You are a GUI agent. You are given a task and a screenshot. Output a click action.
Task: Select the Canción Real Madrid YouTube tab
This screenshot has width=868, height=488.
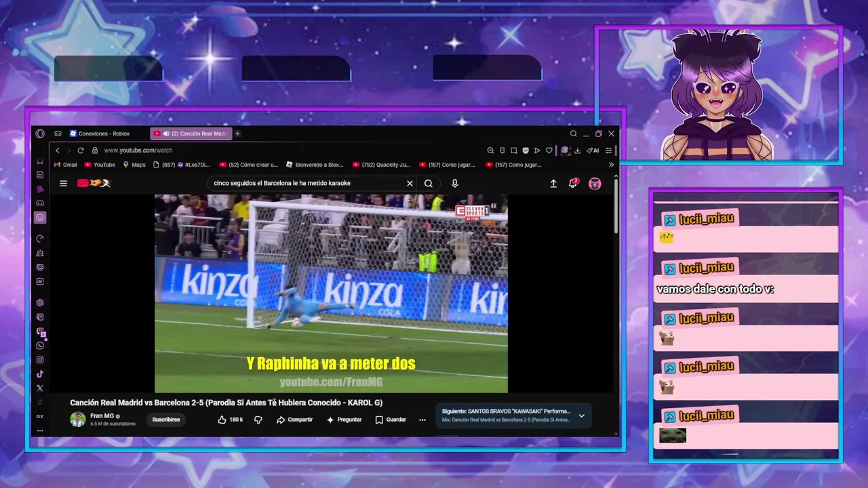point(192,134)
